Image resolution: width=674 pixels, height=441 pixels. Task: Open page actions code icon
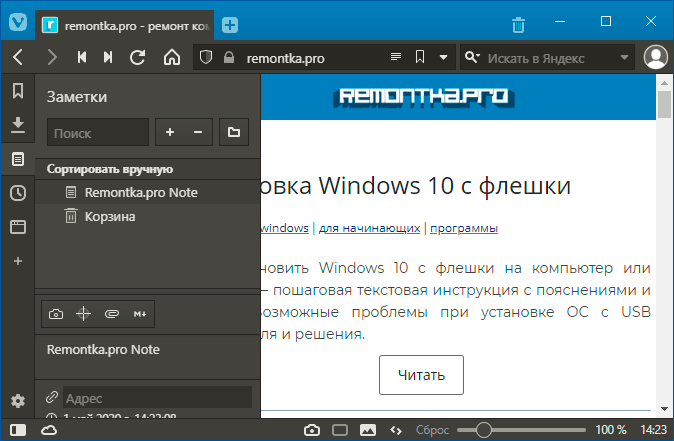(396, 430)
